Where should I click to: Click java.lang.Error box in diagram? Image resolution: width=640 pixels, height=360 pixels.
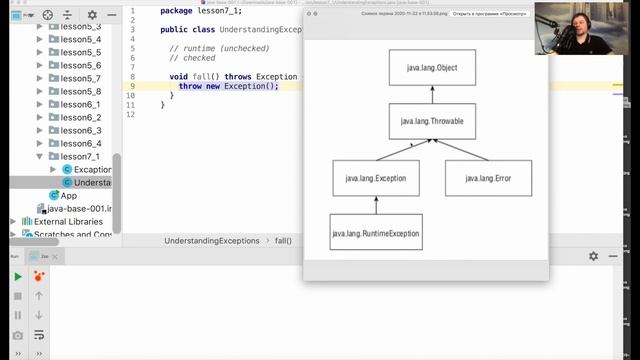pos(489,178)
